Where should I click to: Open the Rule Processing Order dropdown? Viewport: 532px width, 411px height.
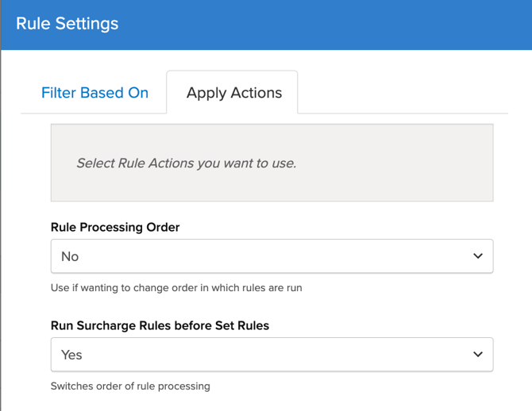pyautogui.click(x=272, y=256)
